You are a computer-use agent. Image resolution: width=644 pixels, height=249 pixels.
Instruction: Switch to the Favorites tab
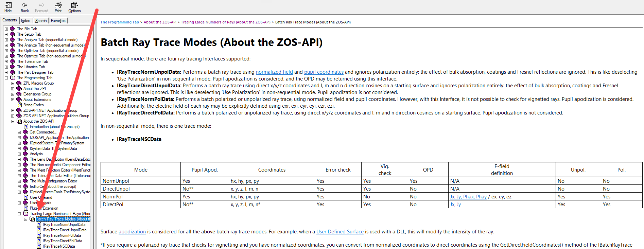(58, 21)
